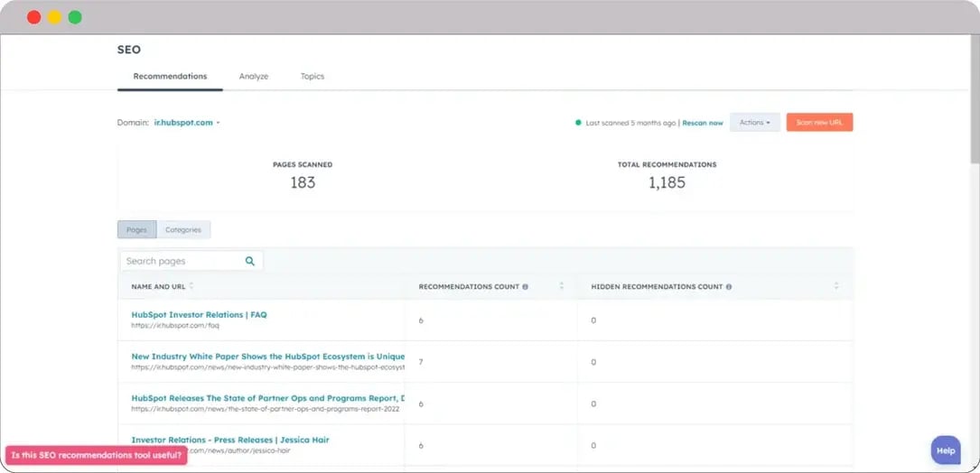Screen dimensions: 980x473
Task: Click the page vertical scrollbar
Action: 975,100
